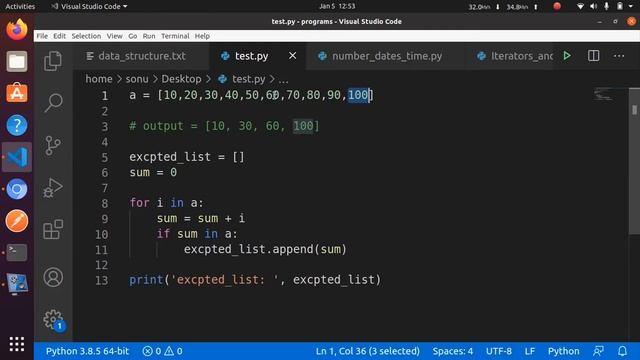Open Run and Debug view

pyautogui.click(x=53, y=188)
